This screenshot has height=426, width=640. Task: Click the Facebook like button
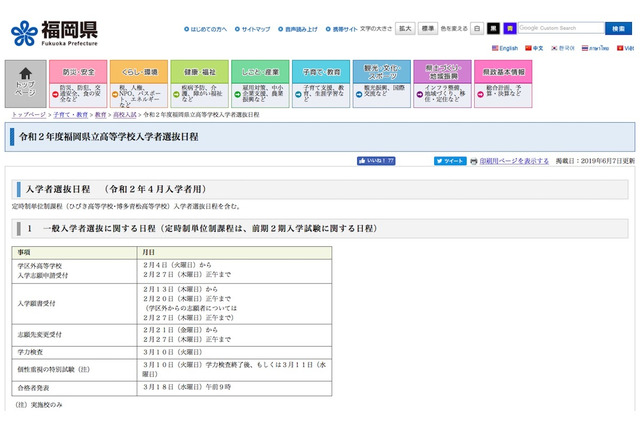point(376,161)
